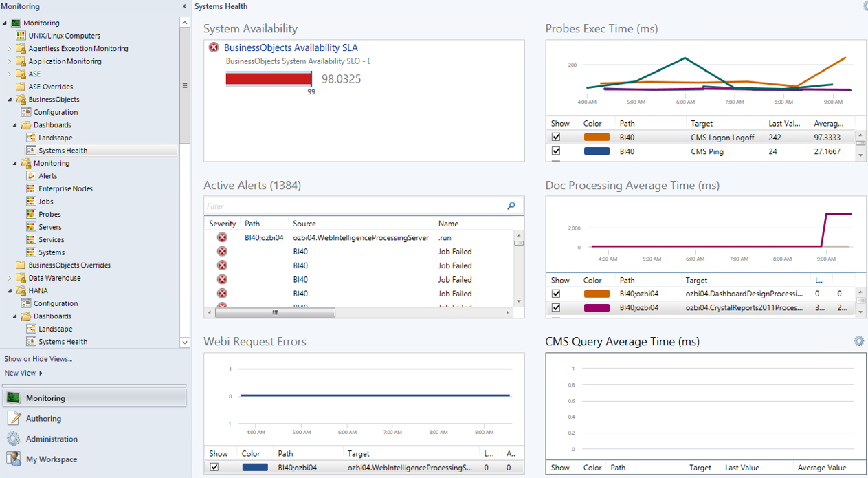The width and height of the screenshot is (868, 478).
Task: Collapse BusinessObjects Dashboards folder
Action: tap(15, 125)
